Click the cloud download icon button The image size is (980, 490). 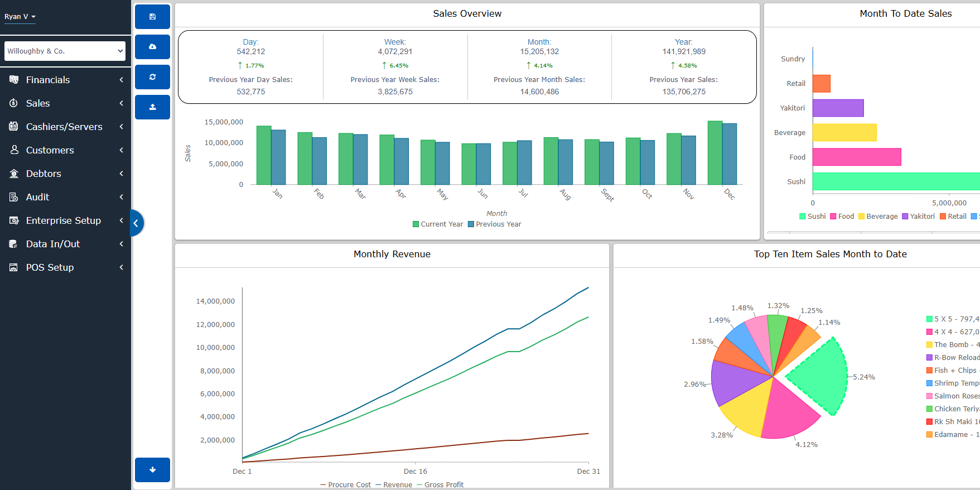[x=152, y=47]
